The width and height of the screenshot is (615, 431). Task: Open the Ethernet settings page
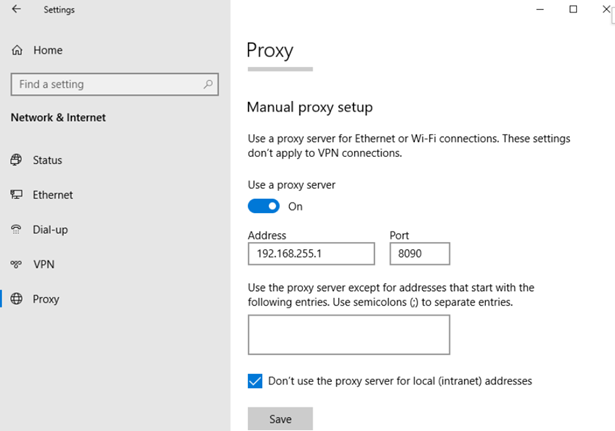(x=52, y=195)
